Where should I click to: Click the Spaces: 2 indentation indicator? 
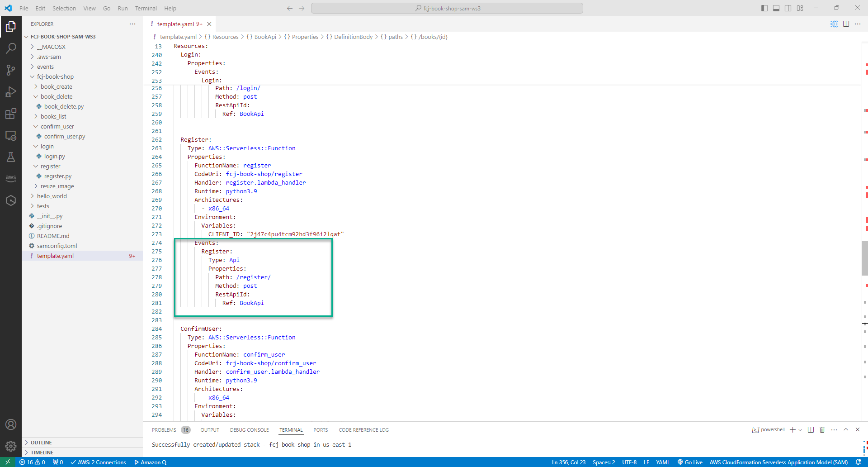(604, 462)
